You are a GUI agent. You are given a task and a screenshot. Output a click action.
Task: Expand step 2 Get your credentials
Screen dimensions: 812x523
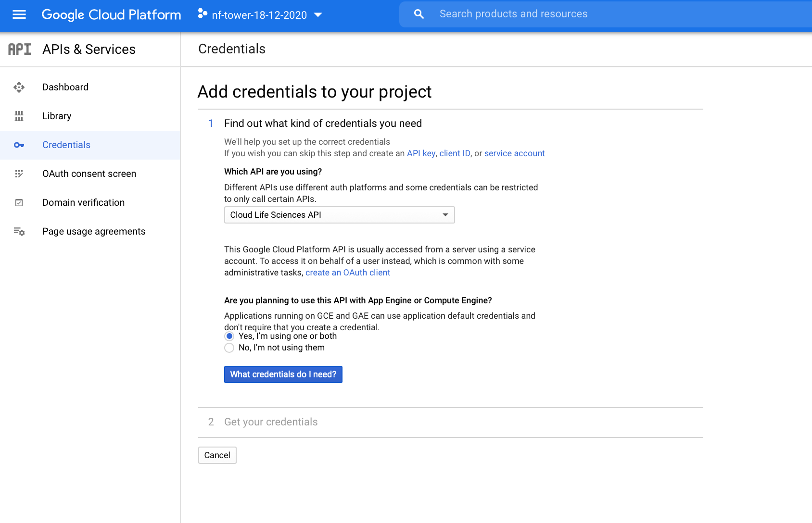point(271,422)
